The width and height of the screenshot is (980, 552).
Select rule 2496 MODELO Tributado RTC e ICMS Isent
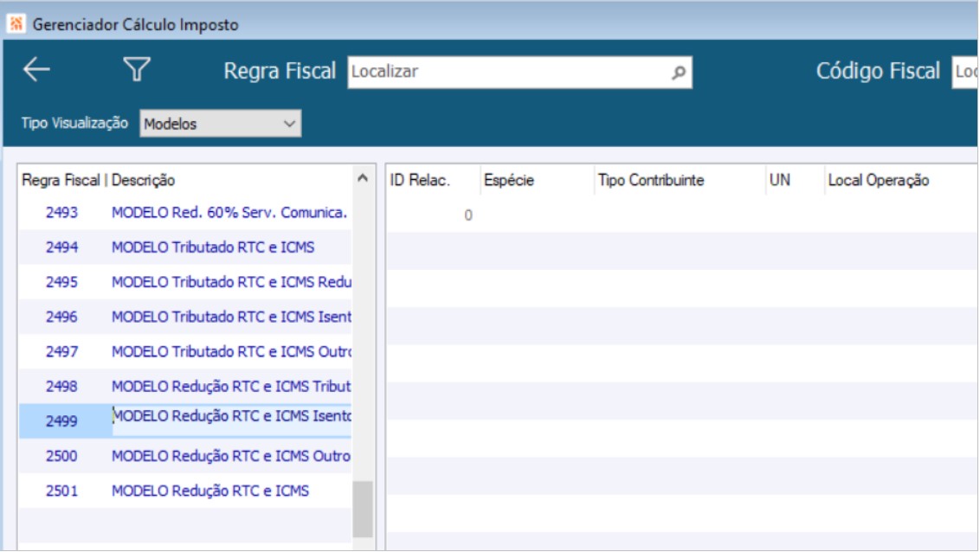(185, 318)
